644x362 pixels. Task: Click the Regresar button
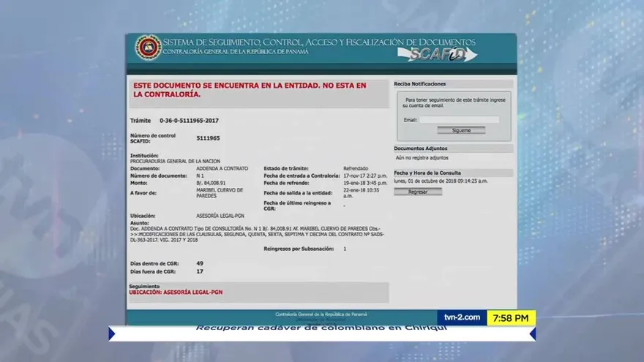pyautogui.click(x=418, y=192)
